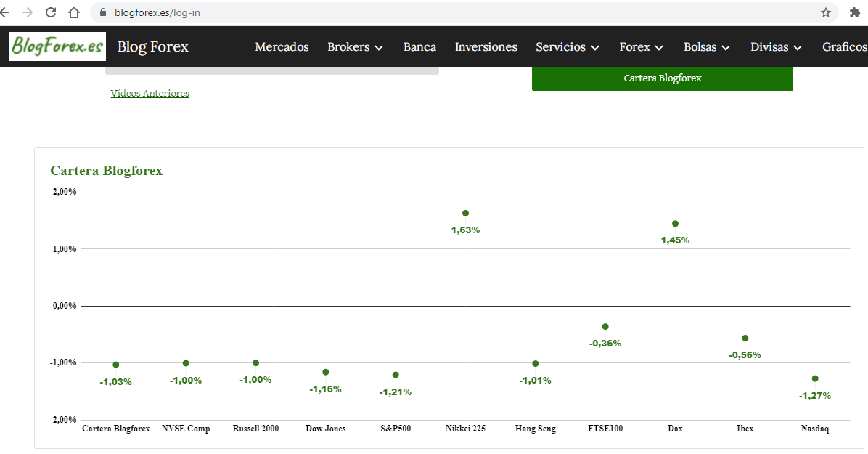The image size is (868, 454).
Task: Open the Blog Forex site title
Action: coord(153,46)
